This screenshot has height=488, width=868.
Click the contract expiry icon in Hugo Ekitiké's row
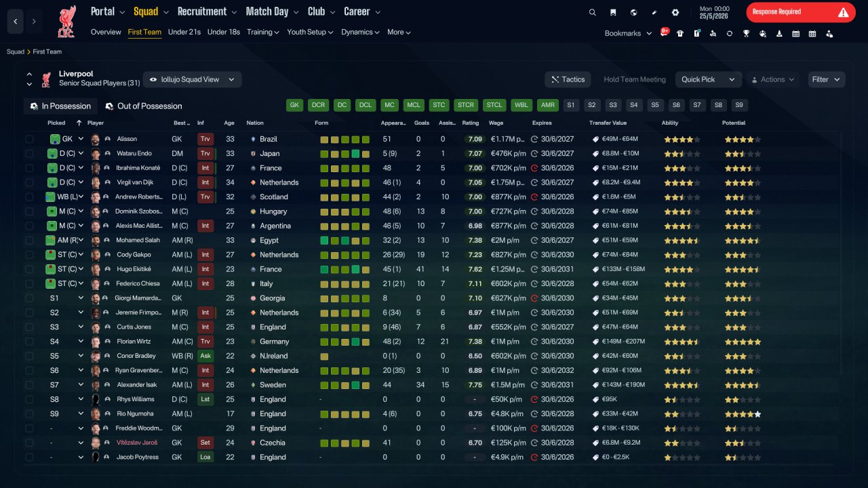click(534, 269)
